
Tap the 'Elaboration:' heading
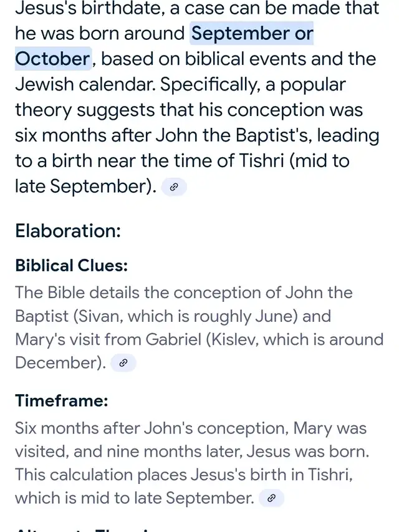click(x=68, y=231)
